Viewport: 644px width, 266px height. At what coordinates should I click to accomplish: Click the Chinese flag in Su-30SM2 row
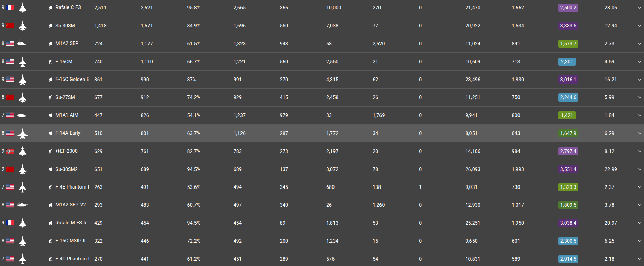tap(10, 169)
